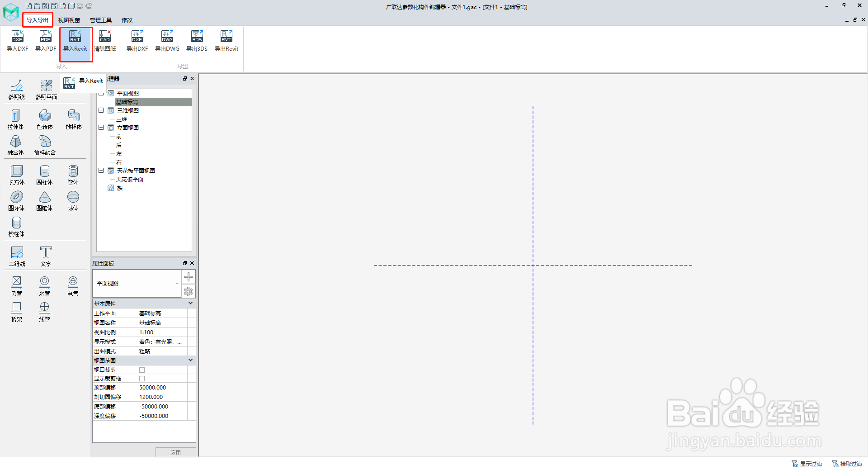Create a 管体 pipe shape
The width and height of the screenshot is (868, 470).
(x=73, y=175)
